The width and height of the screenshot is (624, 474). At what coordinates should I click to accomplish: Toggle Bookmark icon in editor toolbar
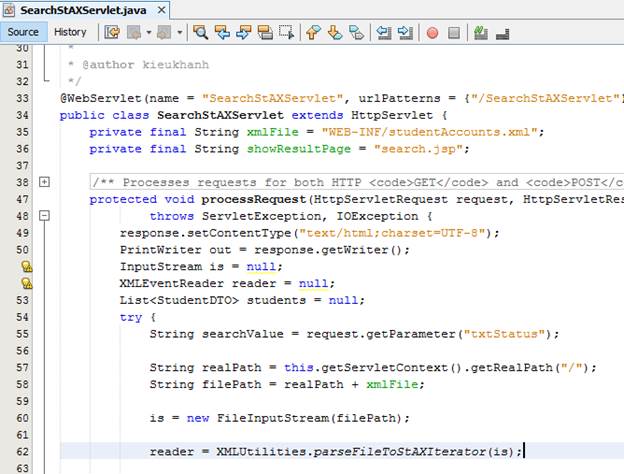click(356, 32)
